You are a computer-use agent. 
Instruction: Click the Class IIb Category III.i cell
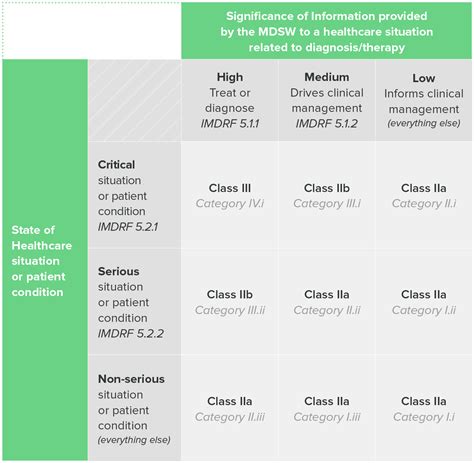(327, 195)
